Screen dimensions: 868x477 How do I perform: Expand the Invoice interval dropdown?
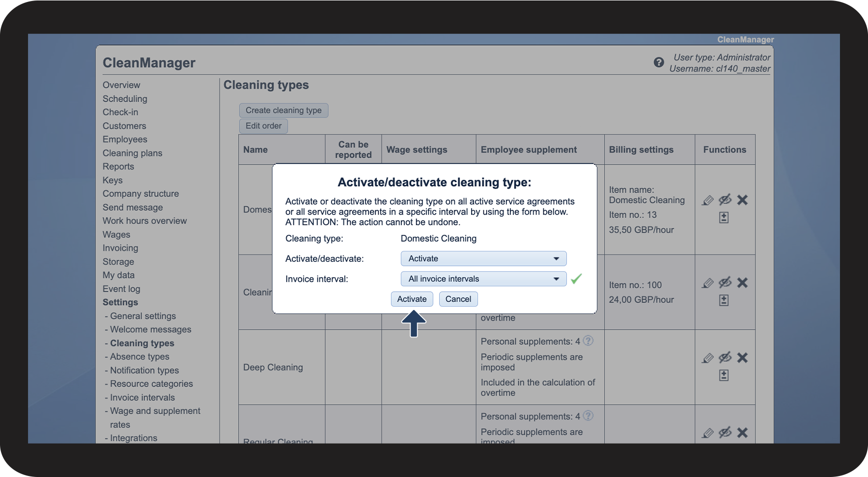(483, 279)
